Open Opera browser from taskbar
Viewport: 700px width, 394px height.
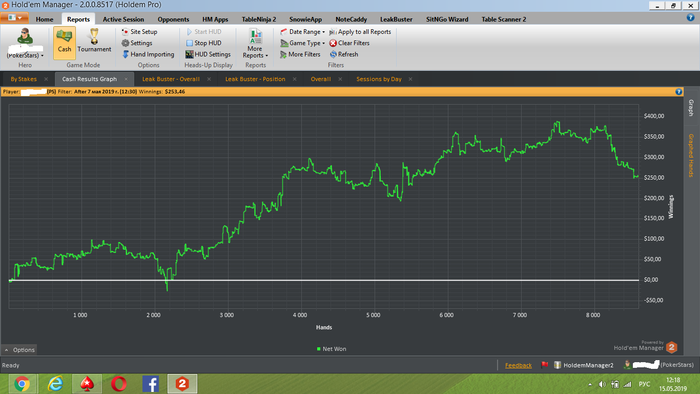[x=119, y=384]
